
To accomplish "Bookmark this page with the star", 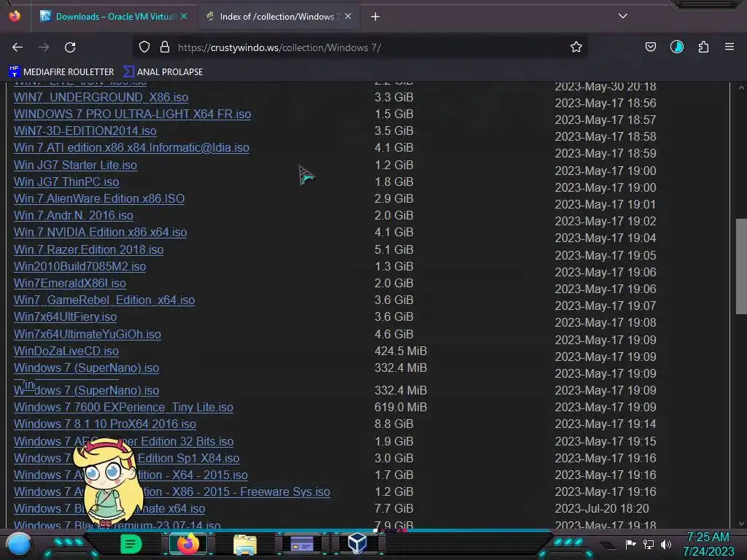I will click(576, 47).
